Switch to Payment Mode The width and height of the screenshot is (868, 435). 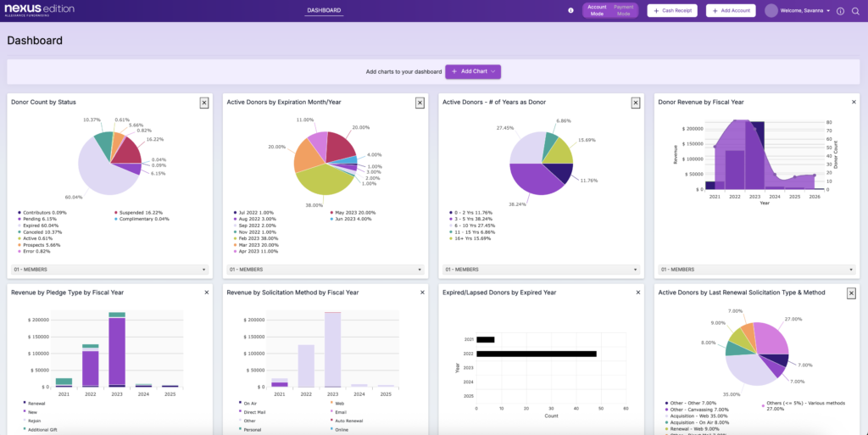point(623,10)
